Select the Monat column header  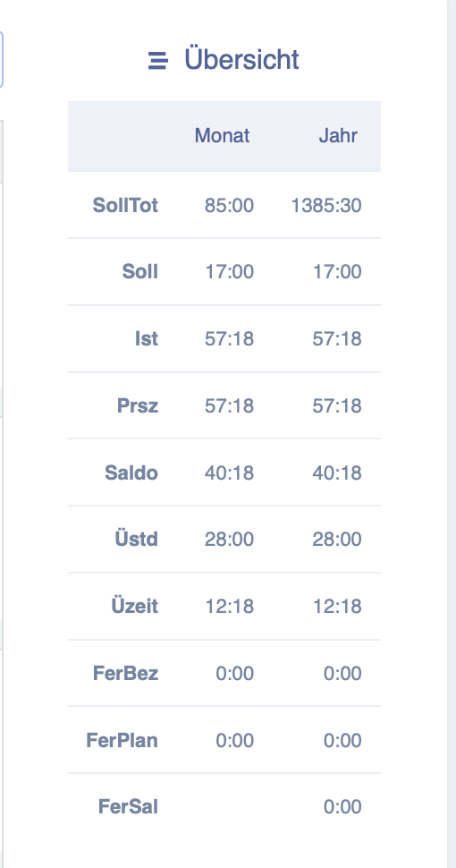(x=222, y=136)
